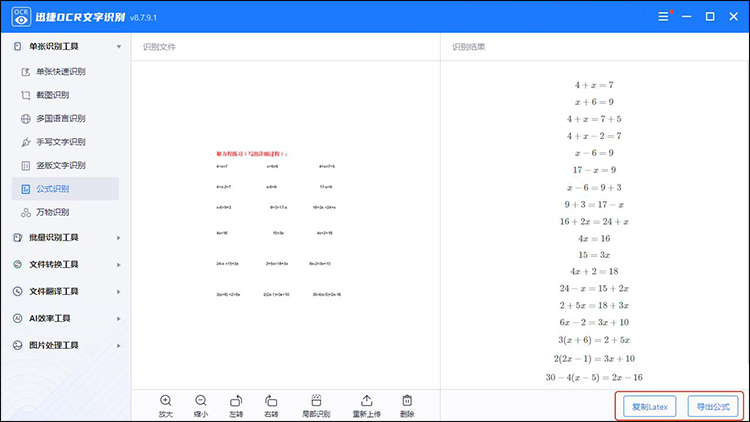
Task: Click the result formula 4x = 16
Action: [x=594, y=238]
